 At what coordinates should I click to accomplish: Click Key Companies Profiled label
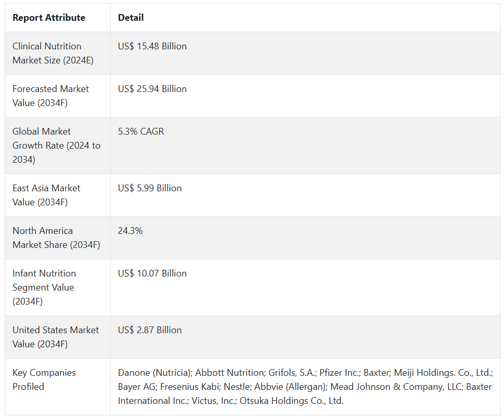click(44, 379)
